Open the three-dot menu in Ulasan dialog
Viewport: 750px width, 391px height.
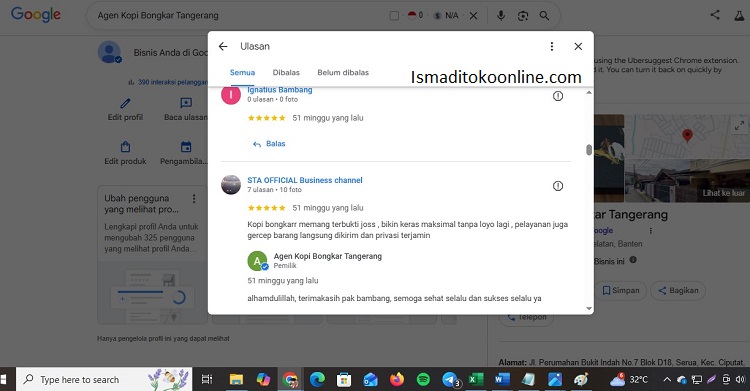tap(551, 46)
